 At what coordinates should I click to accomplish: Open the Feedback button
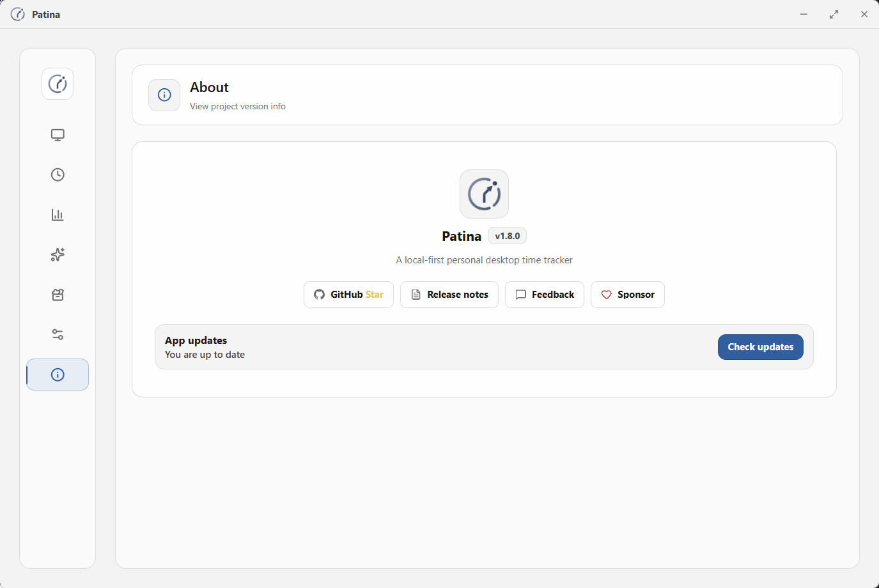(x=545, y=295)
